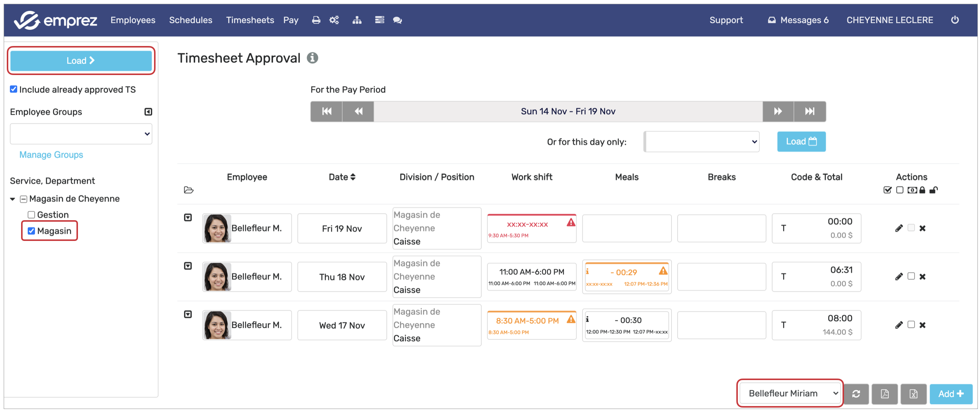Tick approval checkbox for Thu 18 Nov row
The width and height of the screenshot is (980, 414).
point(911,276)
